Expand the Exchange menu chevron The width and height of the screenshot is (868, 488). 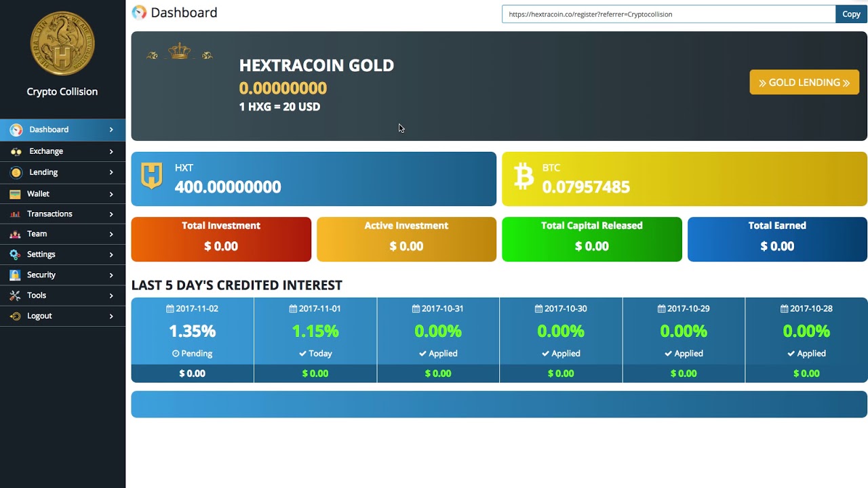[111, 151]
